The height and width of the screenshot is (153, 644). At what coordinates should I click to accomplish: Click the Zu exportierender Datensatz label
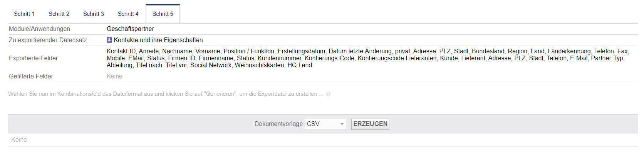tap(48, 40)
